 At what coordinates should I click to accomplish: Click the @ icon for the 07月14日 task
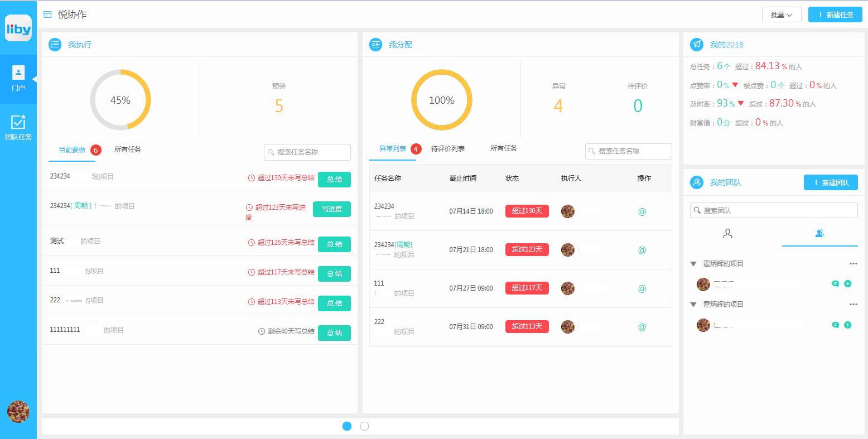[642, 212]
